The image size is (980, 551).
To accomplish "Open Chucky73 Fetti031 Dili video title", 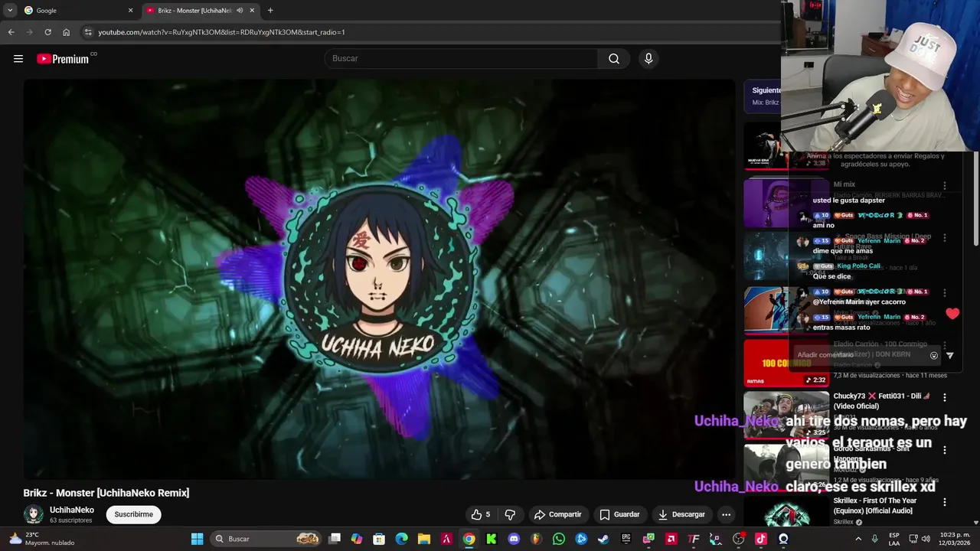I will 881,401.
